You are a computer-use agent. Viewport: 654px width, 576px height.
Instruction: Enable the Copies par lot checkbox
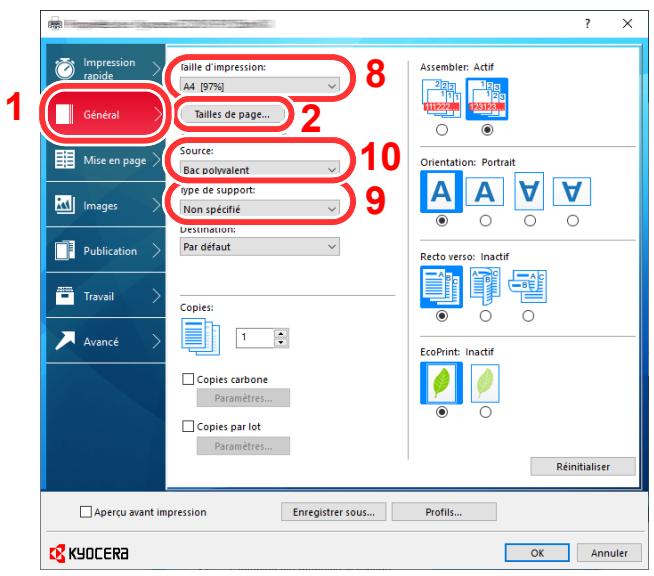pyautogui.click(x=188, y=426)
